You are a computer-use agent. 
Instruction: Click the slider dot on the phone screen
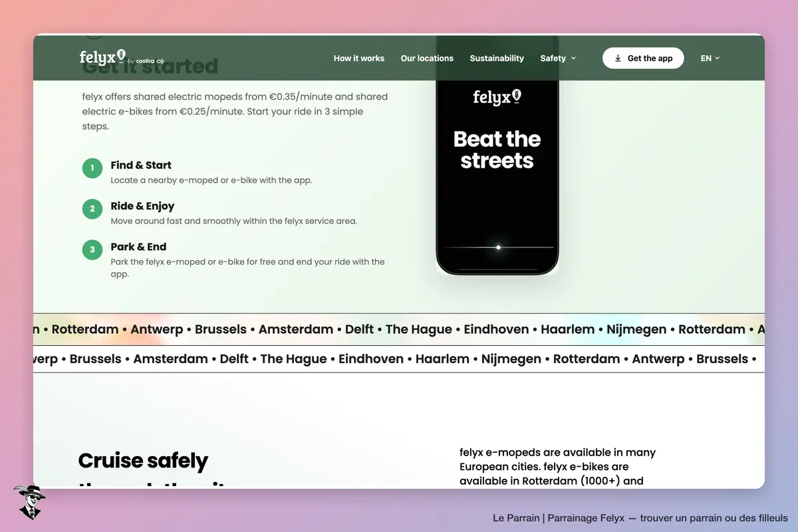pos(498,247)
